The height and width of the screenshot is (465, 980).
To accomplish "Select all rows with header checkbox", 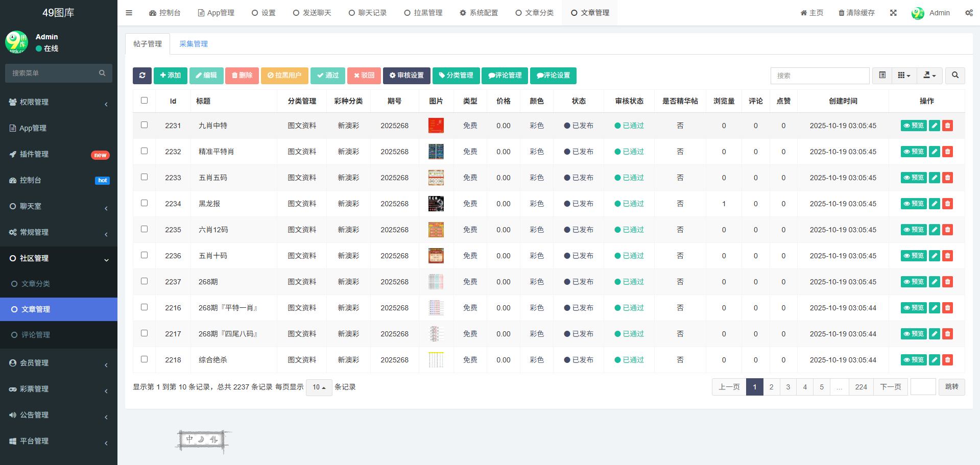I will click(144, 101).
